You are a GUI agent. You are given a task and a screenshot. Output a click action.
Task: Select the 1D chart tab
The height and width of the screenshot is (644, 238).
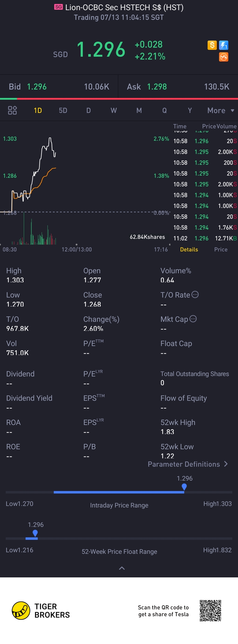(x=38, y=110)
